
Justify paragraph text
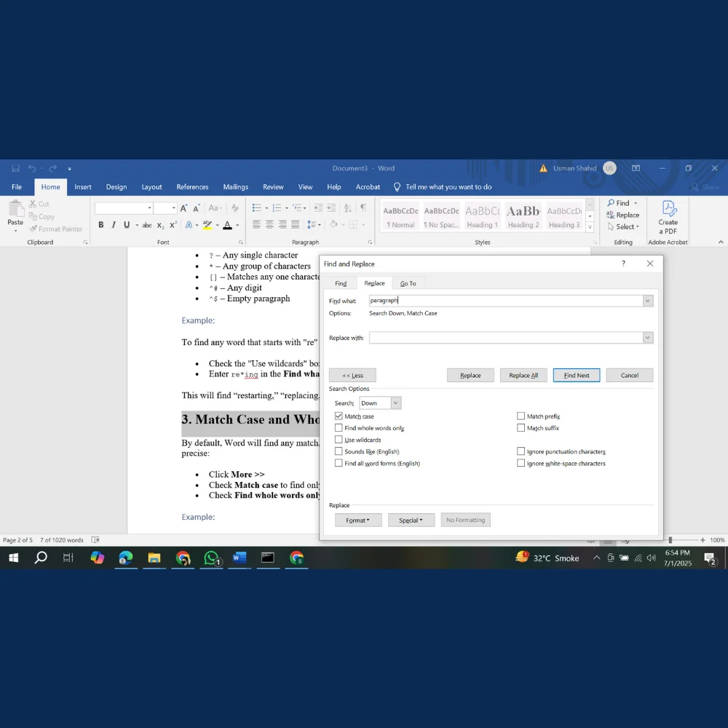pos(296,225)
